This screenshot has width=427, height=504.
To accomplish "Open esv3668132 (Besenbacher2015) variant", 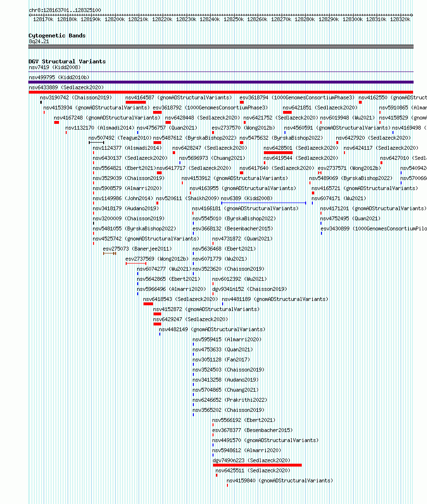I will [x=233, y=228].
